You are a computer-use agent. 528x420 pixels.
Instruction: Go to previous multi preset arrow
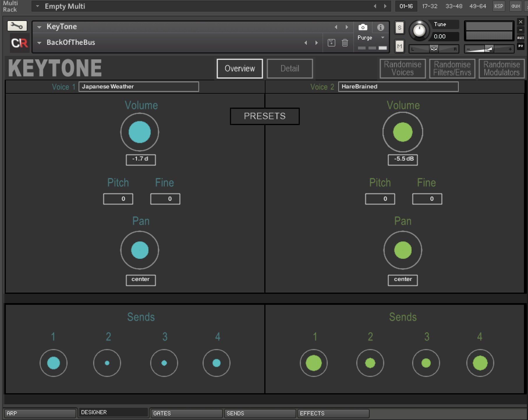tap(375, 6)
